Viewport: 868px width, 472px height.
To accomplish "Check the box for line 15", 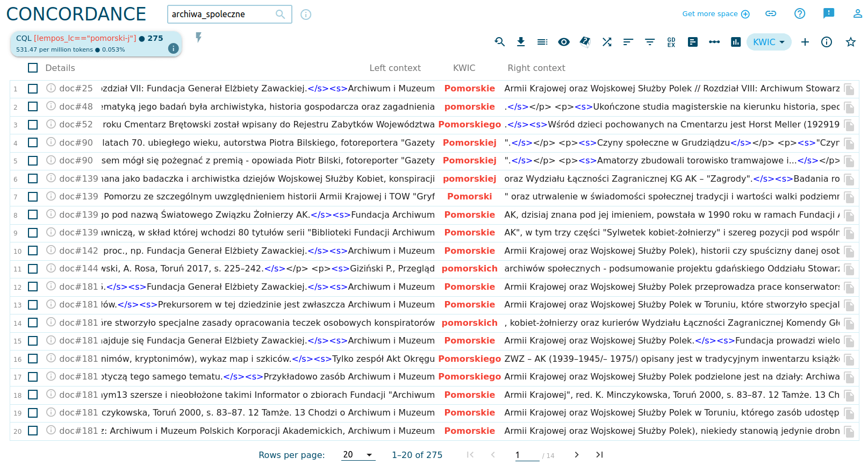I will [x=33, y=341].
